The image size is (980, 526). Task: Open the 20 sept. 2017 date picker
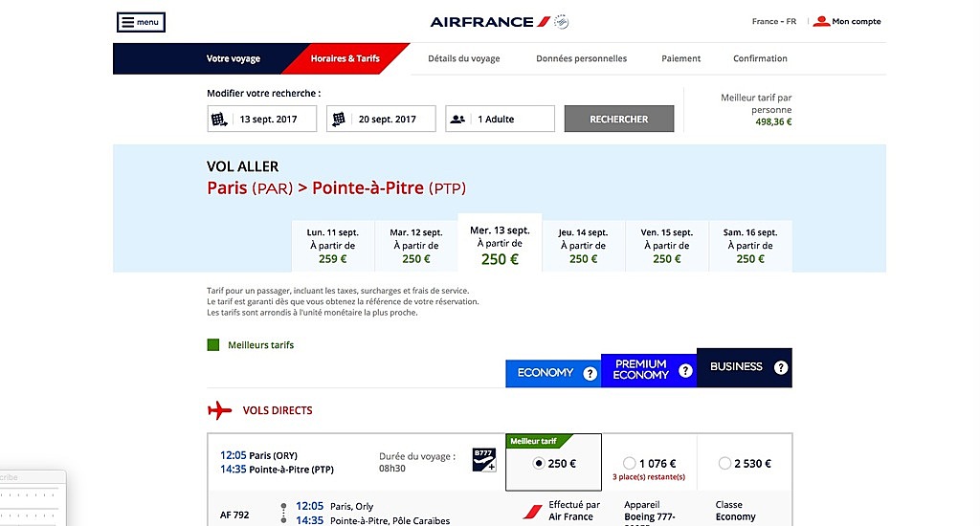pyautogui.click(x=381, y=119)
